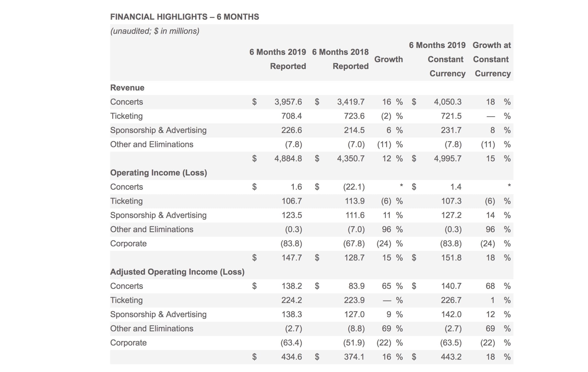The image size is (588, 372).
Task: Click the 6 Months 2018 Reported column header
Action: click(340, 59)
